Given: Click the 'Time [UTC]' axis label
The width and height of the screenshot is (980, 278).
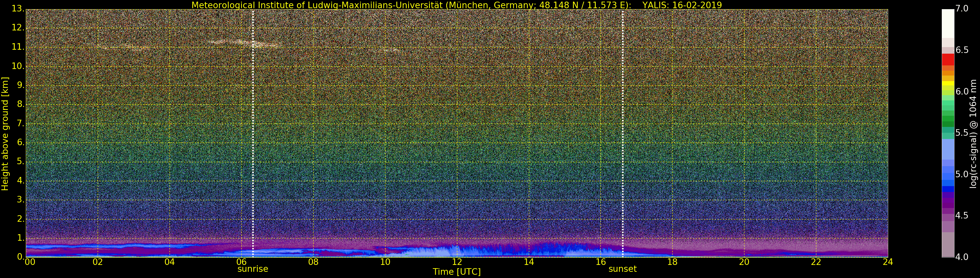Looking at the screenshot, I should [x=457, y=272].
